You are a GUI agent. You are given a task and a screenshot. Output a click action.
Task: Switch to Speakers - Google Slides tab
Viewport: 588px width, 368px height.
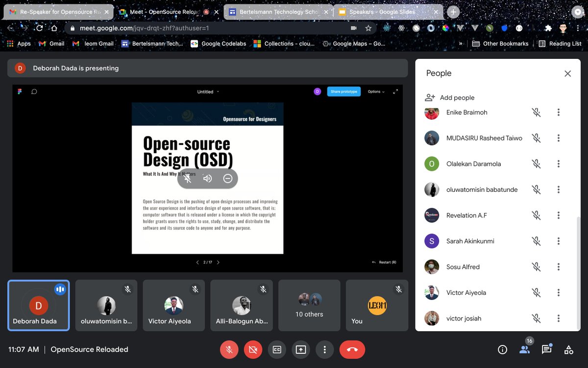(x=389, y=12)
